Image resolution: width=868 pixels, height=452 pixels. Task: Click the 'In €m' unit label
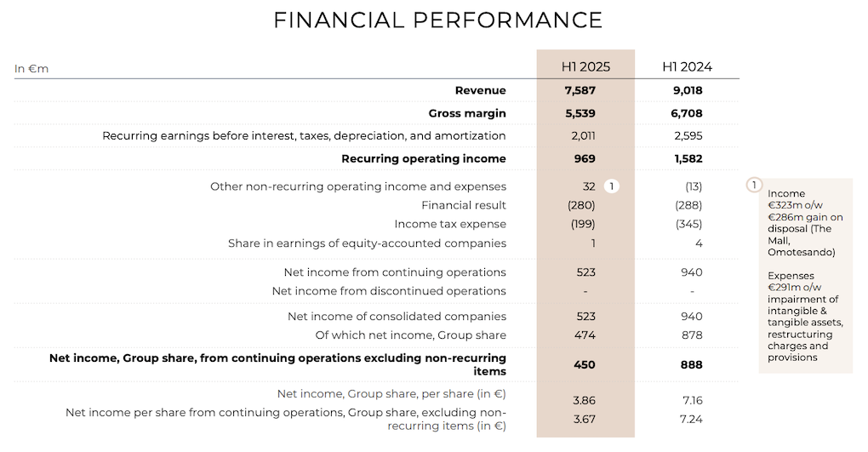[31, 68]
